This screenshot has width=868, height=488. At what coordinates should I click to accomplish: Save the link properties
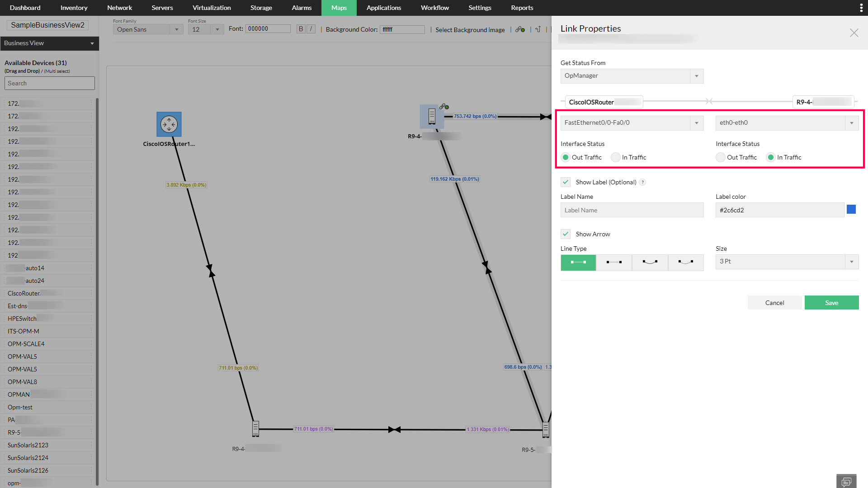(831, 302)
